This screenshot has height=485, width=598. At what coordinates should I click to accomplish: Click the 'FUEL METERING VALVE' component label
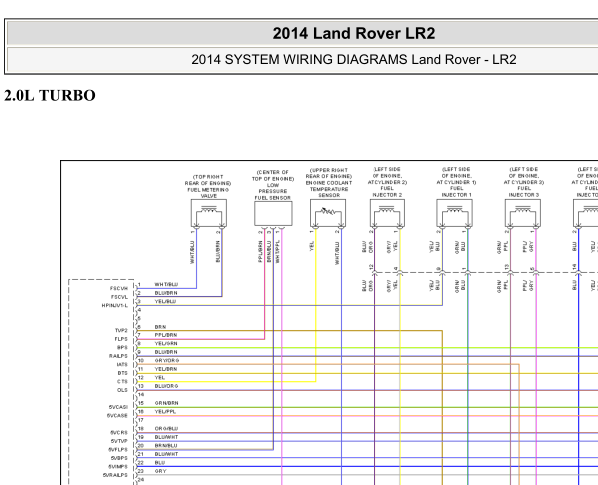(x=209, y=193)
